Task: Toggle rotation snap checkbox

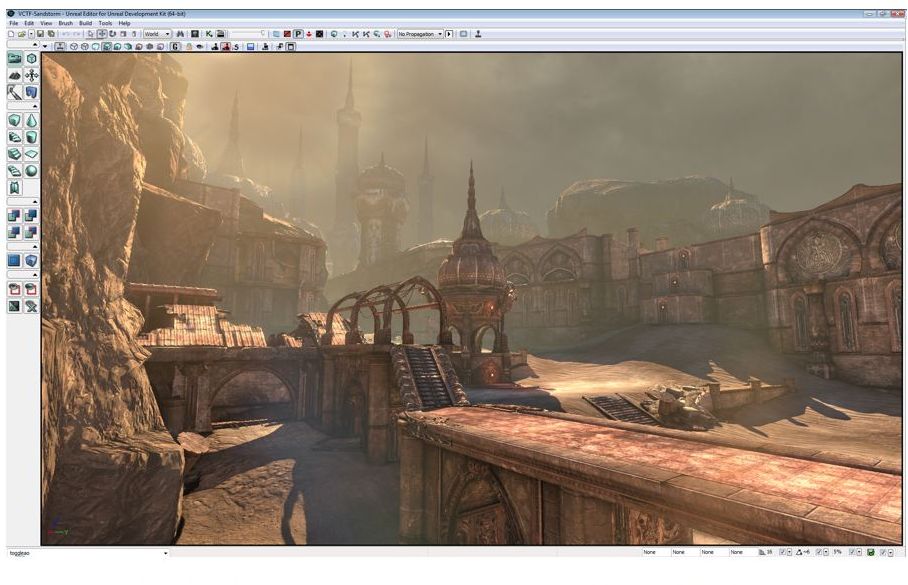Action: pyautogui.click(x=818, y=552)
